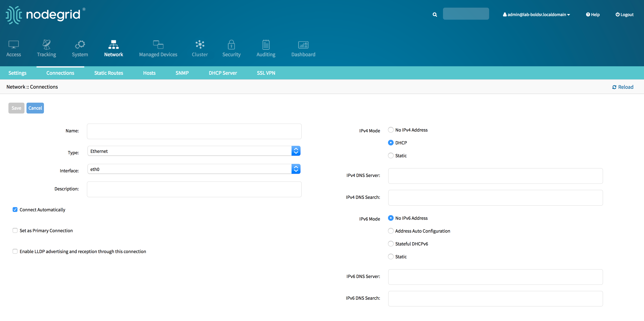Select the Network topology icon
This screenshot has height=321, width=644.
114,45
